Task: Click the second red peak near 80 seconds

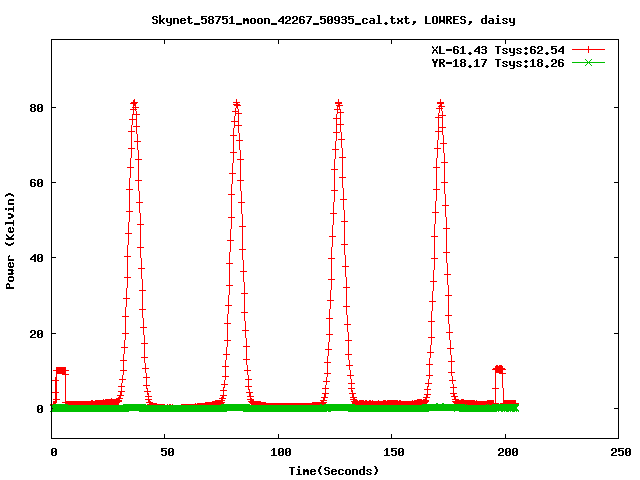Action: 237,104
